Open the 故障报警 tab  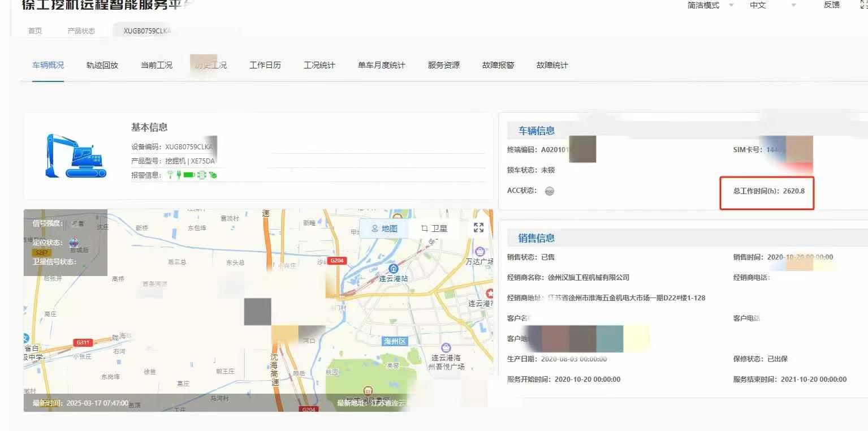pos(498,65)
